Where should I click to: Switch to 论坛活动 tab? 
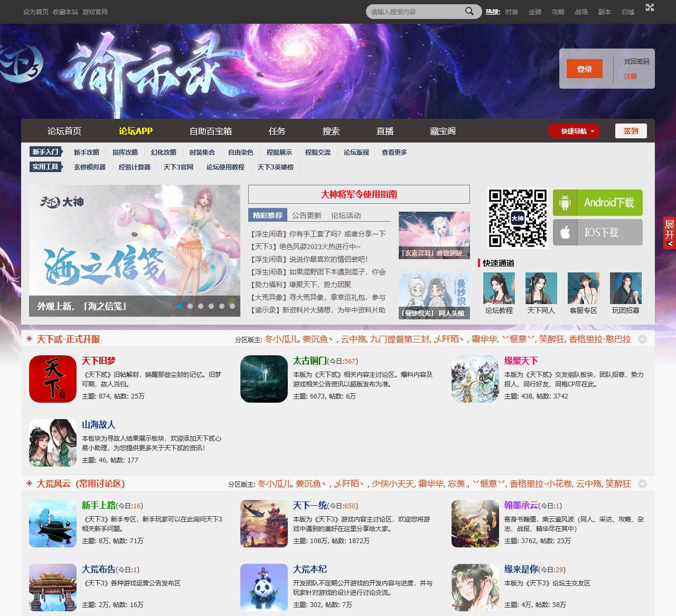click(346, 215)
